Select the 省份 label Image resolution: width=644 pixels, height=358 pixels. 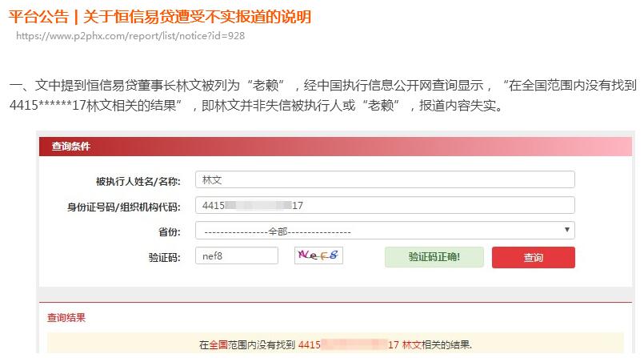(170, 232)
